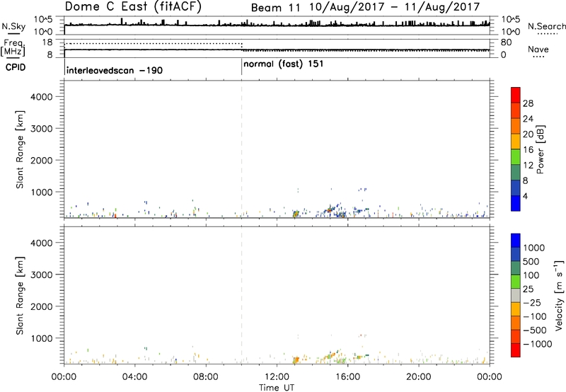The height and width of the screenshot is (392, 566).
Task: Click the '4000' tick on power panel axis
Action: click(x=42, y=97)
